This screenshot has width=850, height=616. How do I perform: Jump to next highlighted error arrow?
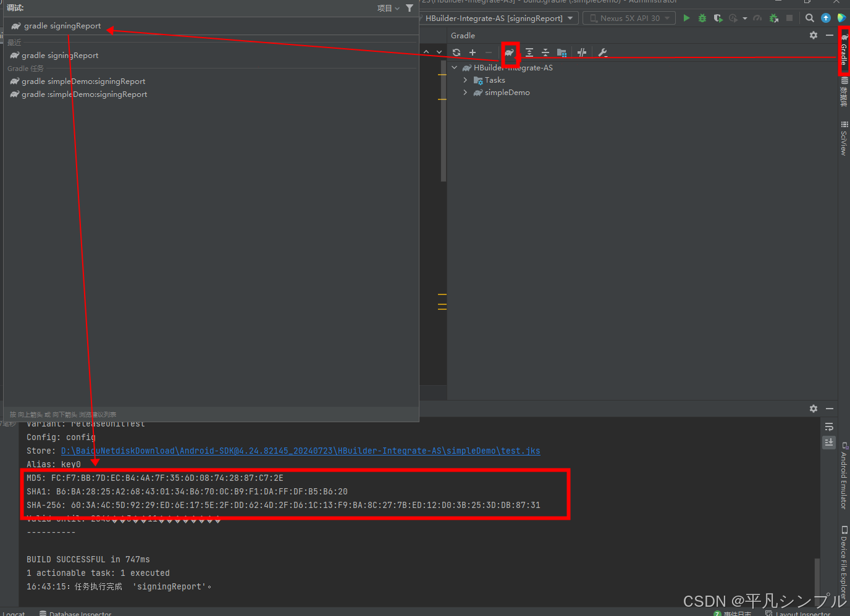(439, 52)
